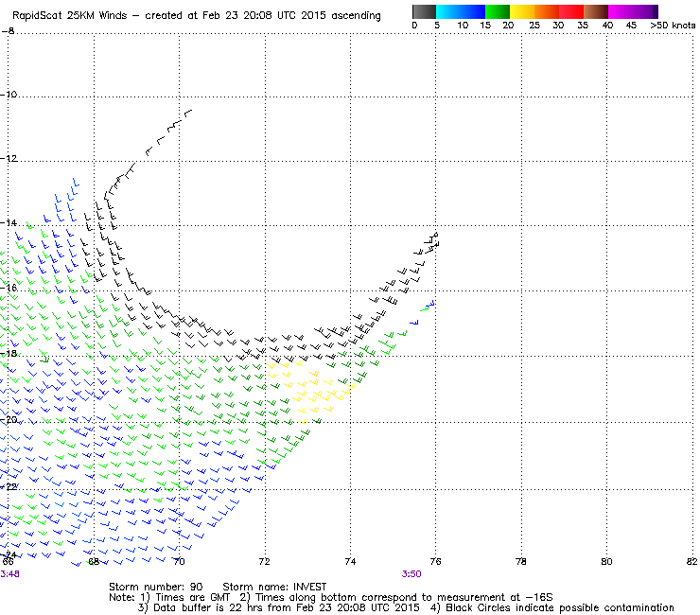Select the latitude axis label '-10'
This screenshot has height=615, width=700.
9,95
